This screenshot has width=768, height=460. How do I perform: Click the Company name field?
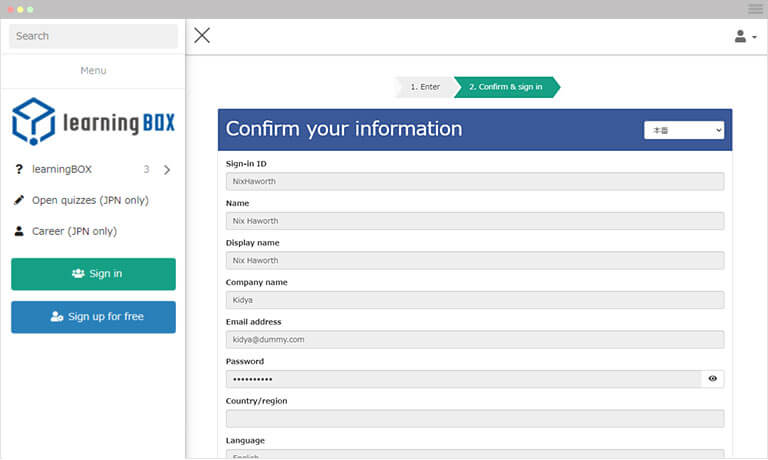475,300
